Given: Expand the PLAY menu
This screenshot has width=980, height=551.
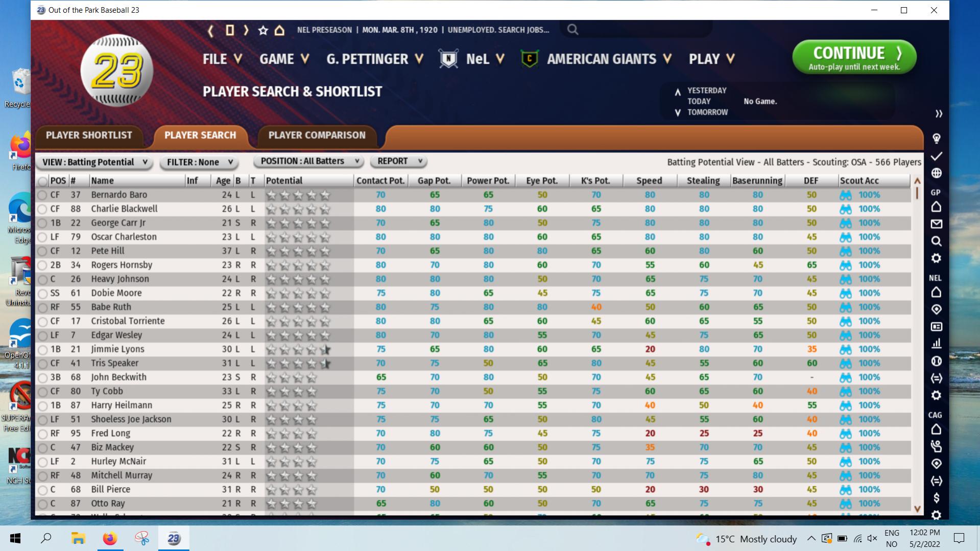Looking at the screenshot, I should (x=712, y=59).
